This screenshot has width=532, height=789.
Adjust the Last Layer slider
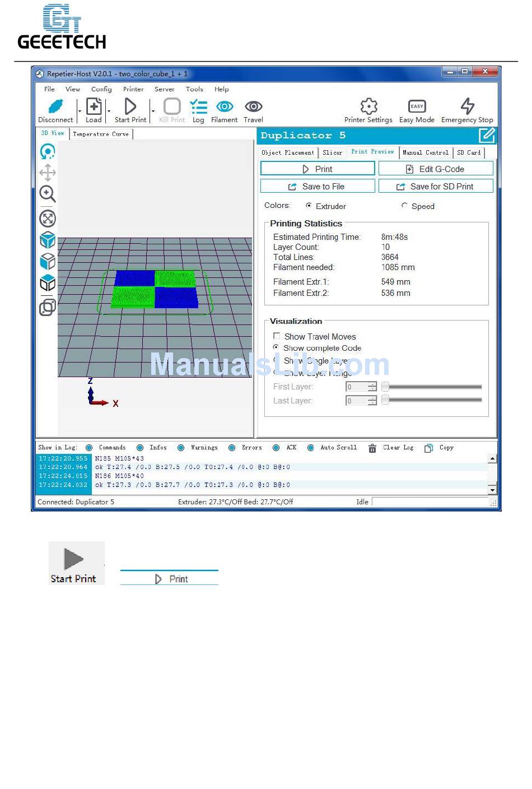[432, 400]
